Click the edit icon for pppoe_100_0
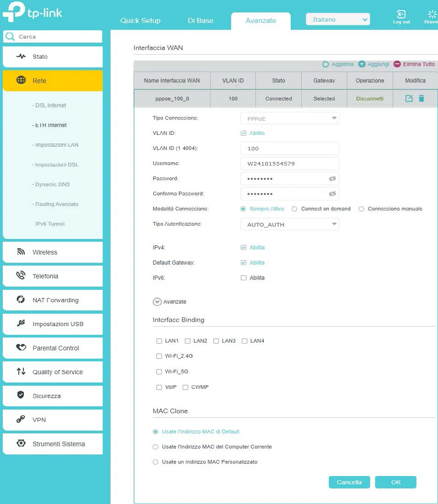 [x=409, y=99]
